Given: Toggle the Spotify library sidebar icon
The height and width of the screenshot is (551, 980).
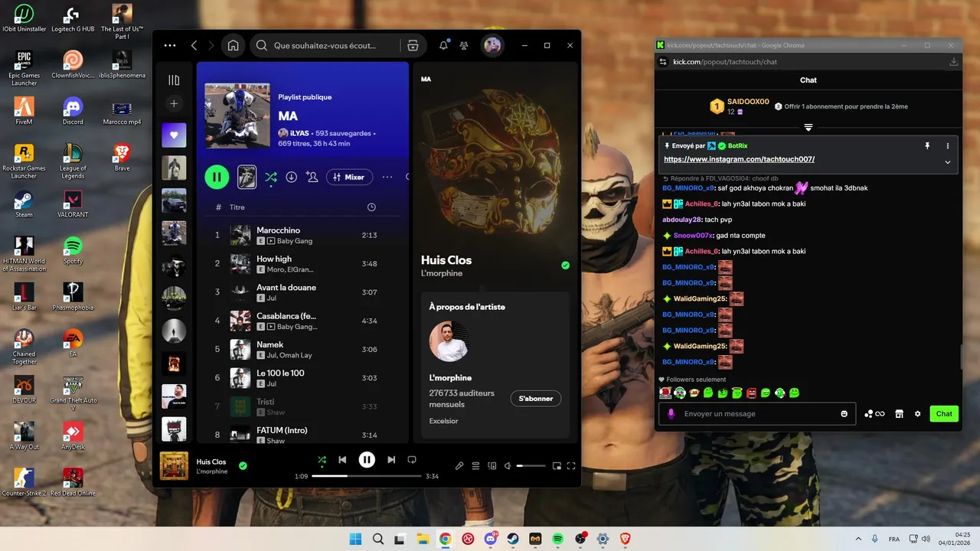Looking at the screenshot, I should [x=174, y=80].
